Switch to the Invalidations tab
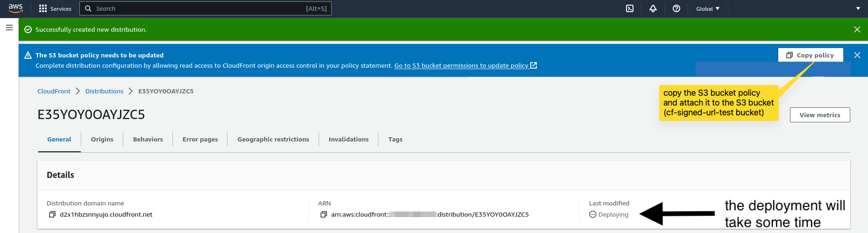Viewport: 868px width, 233px height. [349, 139]
